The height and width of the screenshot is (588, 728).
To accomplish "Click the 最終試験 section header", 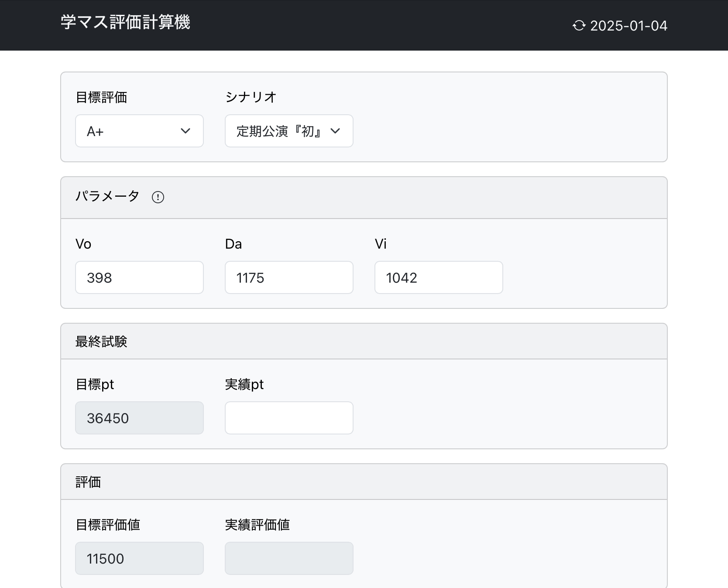I will click(x=101, y=342).
